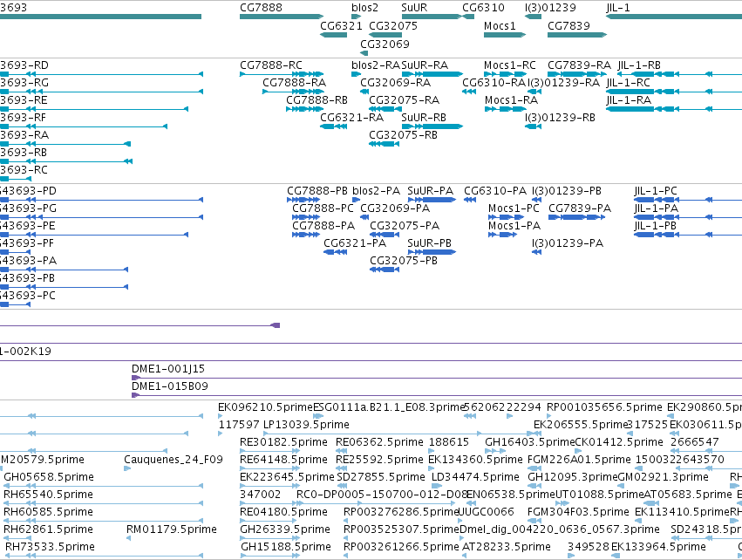Select the CG6321 gene label
Screen dimensions: 742x560
point(341,25)
